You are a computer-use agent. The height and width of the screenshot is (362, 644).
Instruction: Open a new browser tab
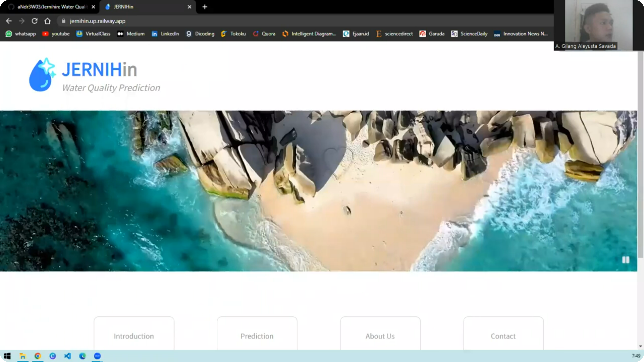coord(205,7)
